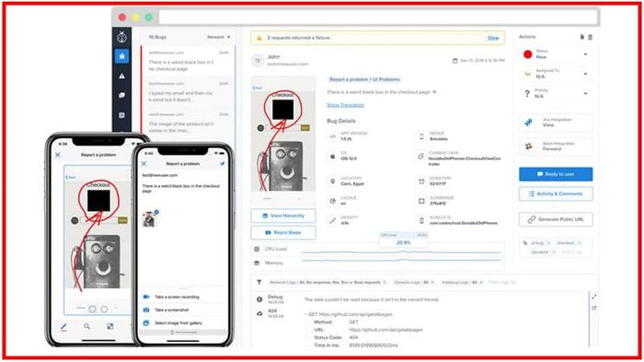644x362 pixels.
Task: Click the filter logs input field
Action: [503, 282]
